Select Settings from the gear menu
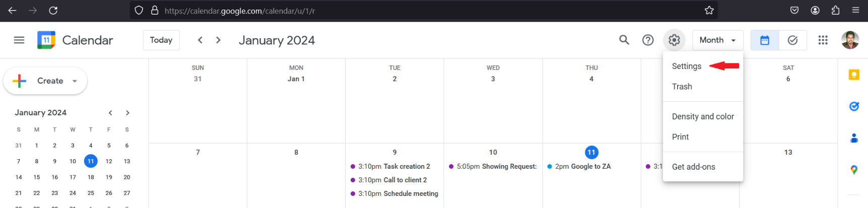The width and height of the screenshot is (868, 208). (686, 66)
